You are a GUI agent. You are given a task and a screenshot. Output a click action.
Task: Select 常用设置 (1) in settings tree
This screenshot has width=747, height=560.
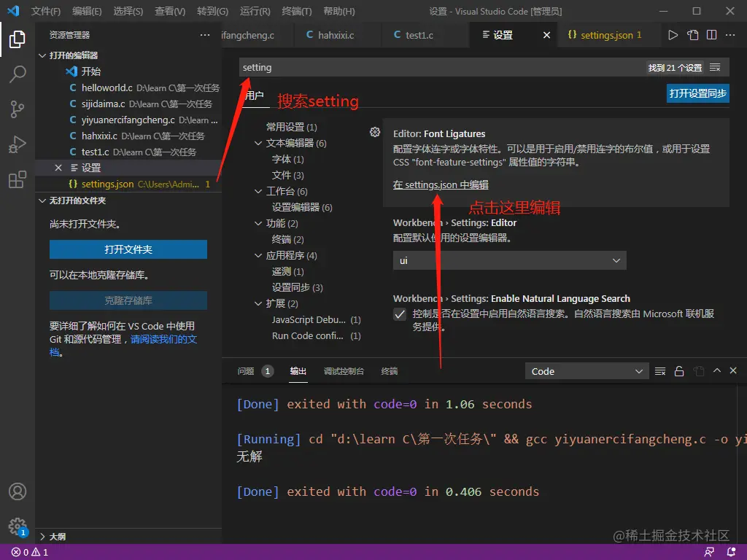[x=291, y=127]
